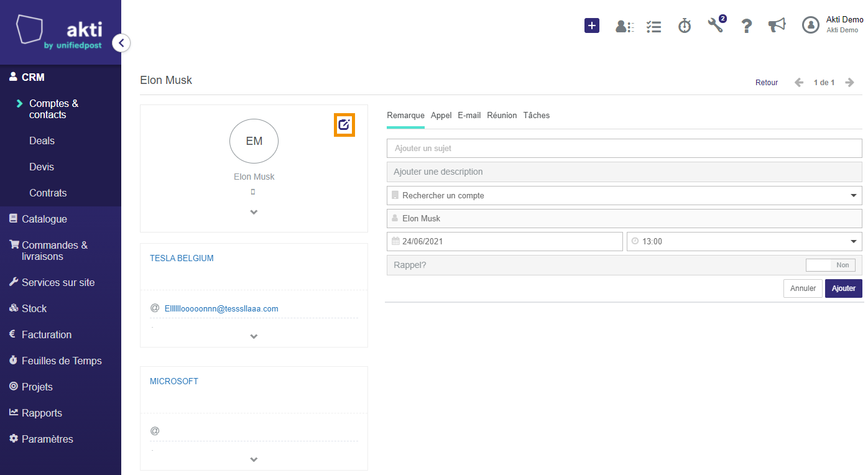Viewport: 868px width, 475px height.
Task: Open the contacts list icon in header
Action: (624, 26)
